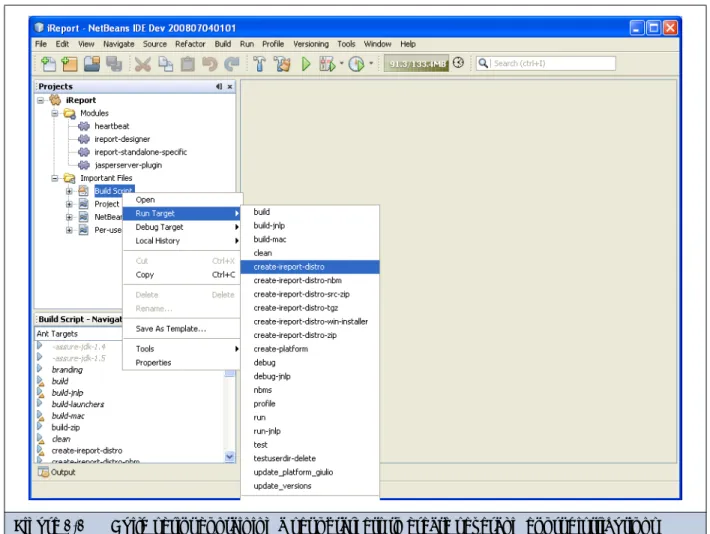Minimize the Projects panel with speaker-shaped icon
The width and height of the screenshot is (710, 534).
219,86
